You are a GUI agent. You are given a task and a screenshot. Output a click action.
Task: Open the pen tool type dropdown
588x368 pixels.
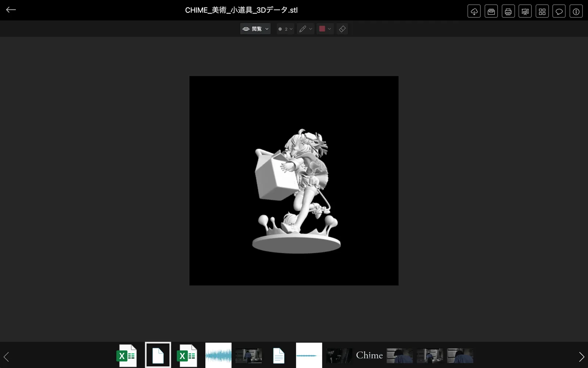305,29
